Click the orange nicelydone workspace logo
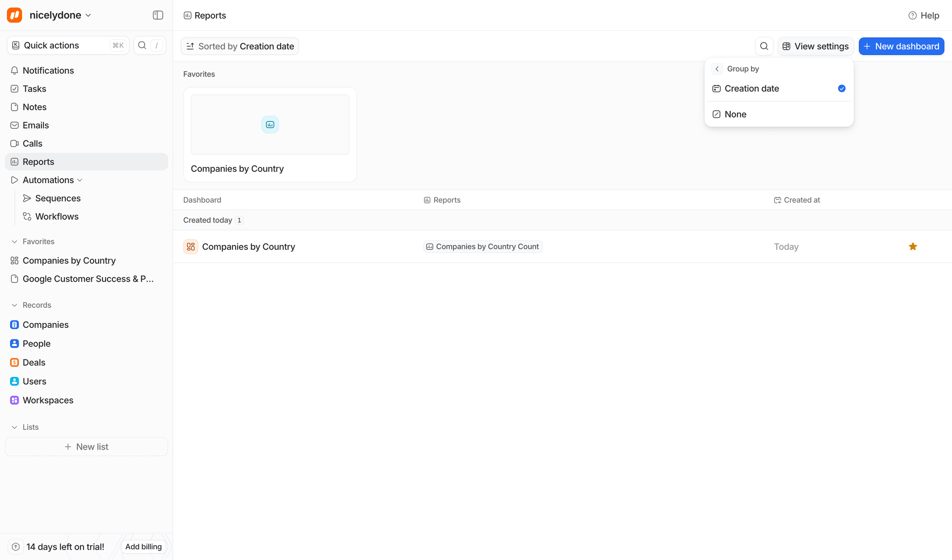 point(15,15)
